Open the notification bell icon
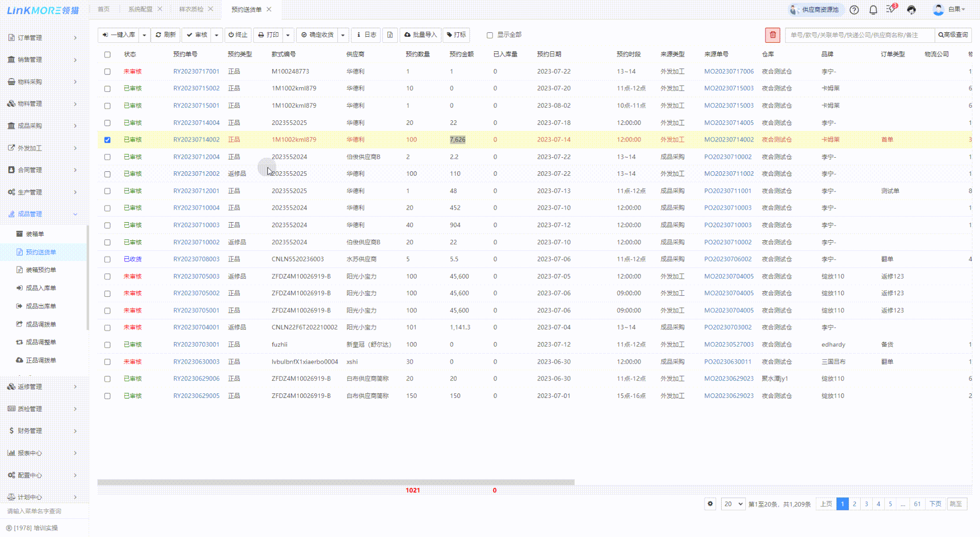The width and height of the screenshot is (980, 537). (873, 10)
